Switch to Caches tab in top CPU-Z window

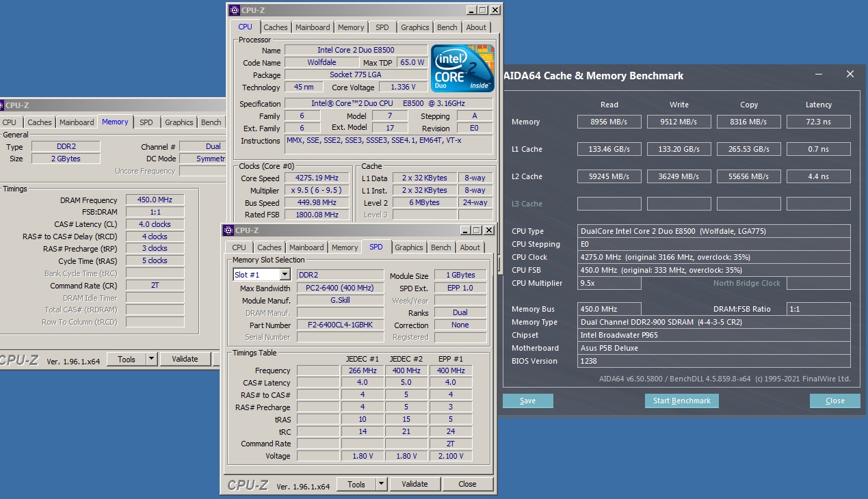[x=276, y=27]
